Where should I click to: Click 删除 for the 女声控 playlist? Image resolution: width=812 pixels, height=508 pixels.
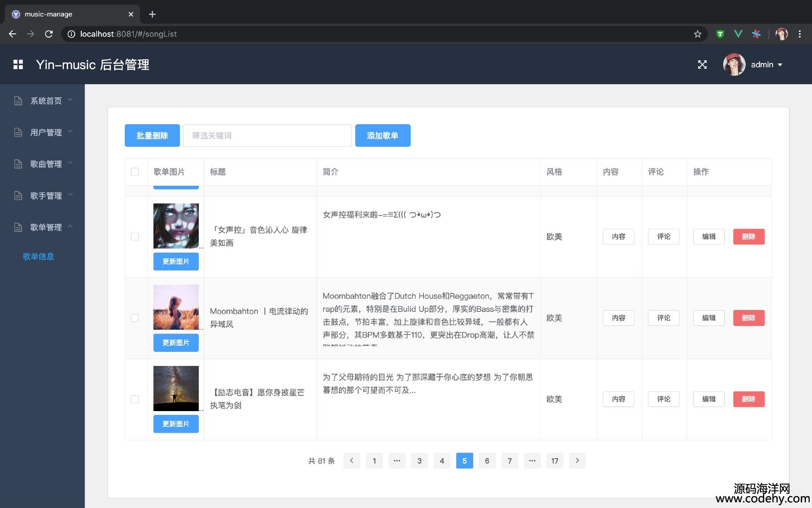(x=749, y=237)
